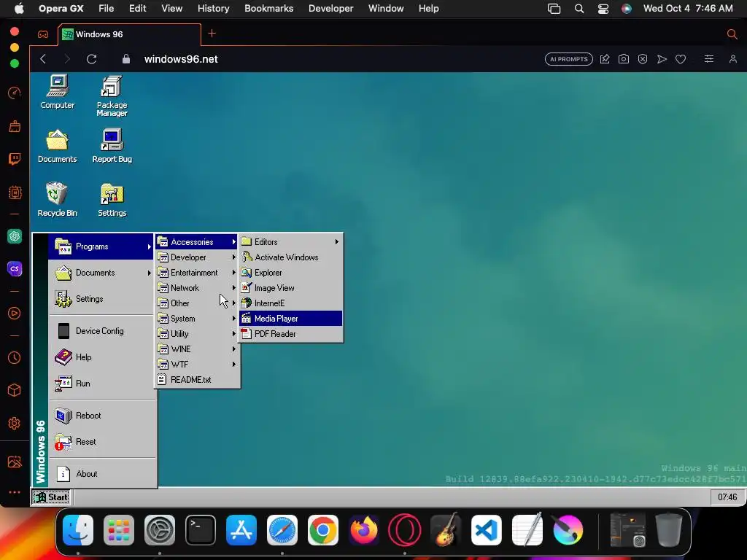Open the profile icon in address bar
747x560 pixels.
pos(732,59)
